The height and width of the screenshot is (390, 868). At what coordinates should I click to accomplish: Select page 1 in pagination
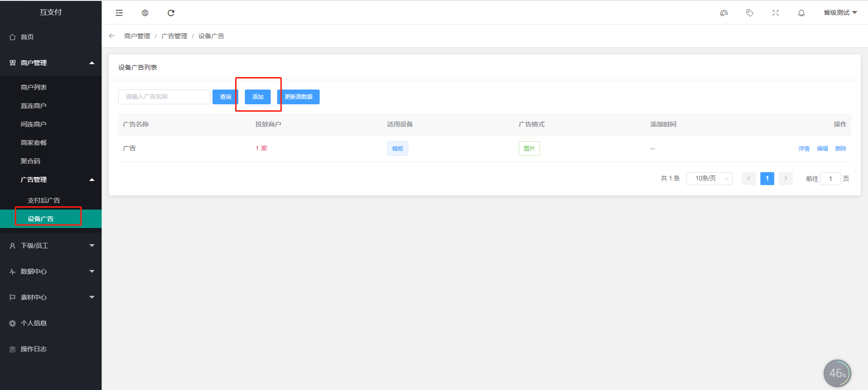767,179
